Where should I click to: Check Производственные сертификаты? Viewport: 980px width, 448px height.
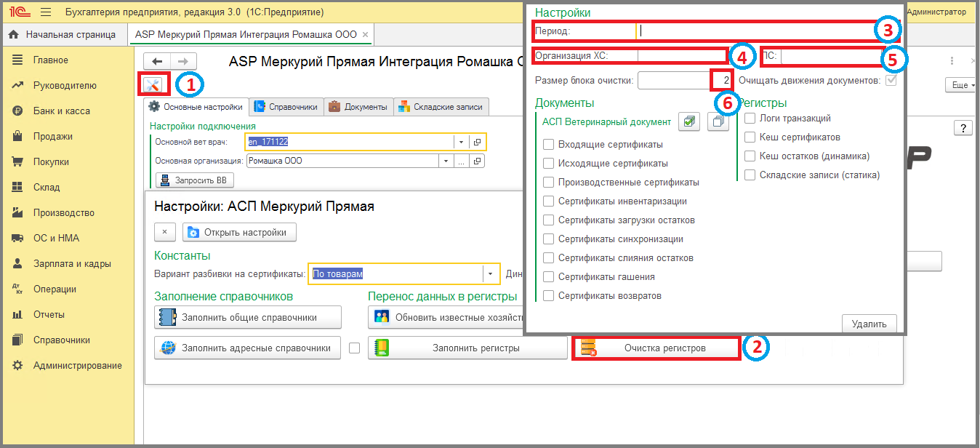point(549,182)
